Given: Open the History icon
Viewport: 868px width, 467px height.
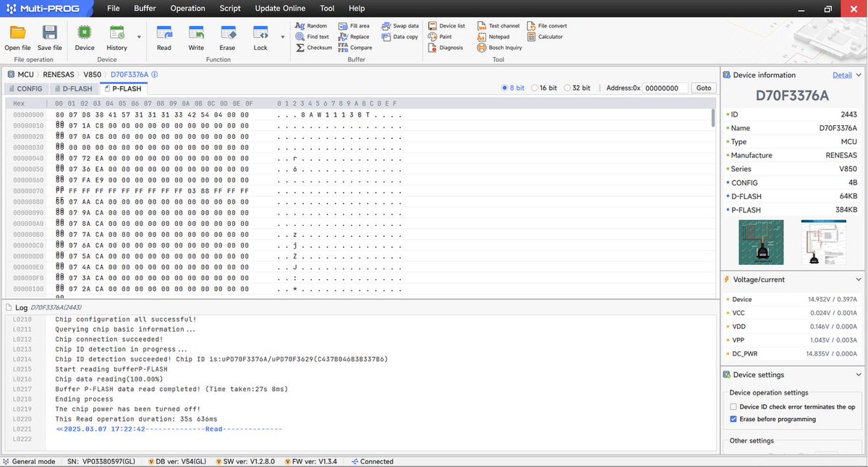Looking at the screenshot, I should tap(116, 33).
